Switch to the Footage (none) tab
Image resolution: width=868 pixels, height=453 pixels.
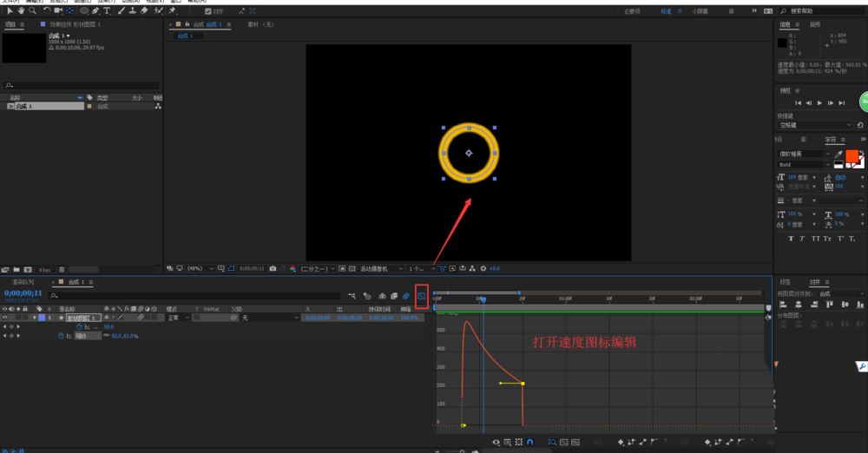(x=260, y=24)
